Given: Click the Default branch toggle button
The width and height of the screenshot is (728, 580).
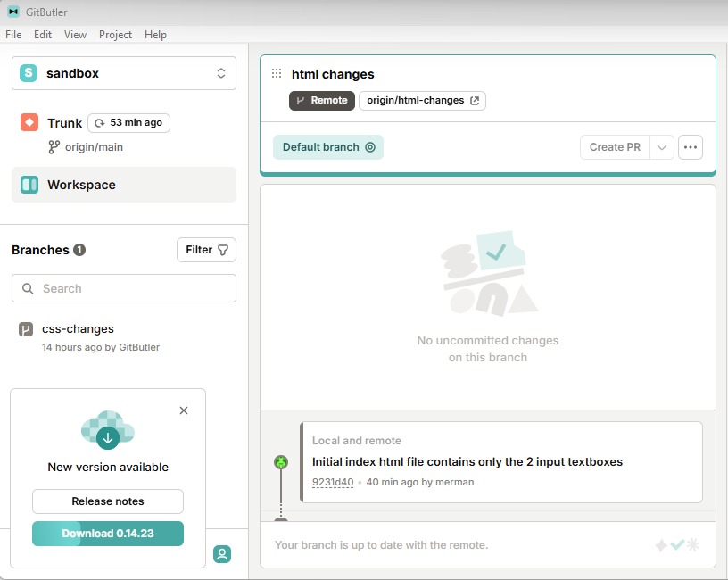Looking at the screenshot, I should pos(328,147).
